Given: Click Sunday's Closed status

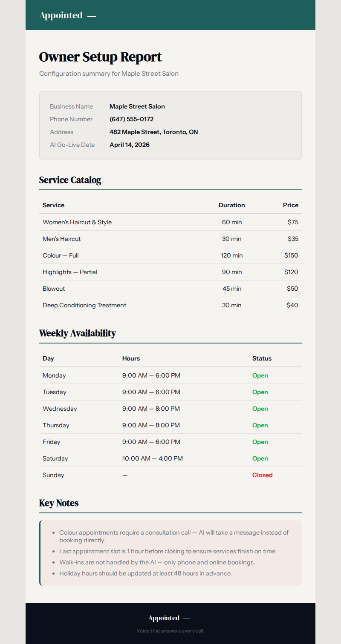Looking at the screenshot, I should click(263, 475).
